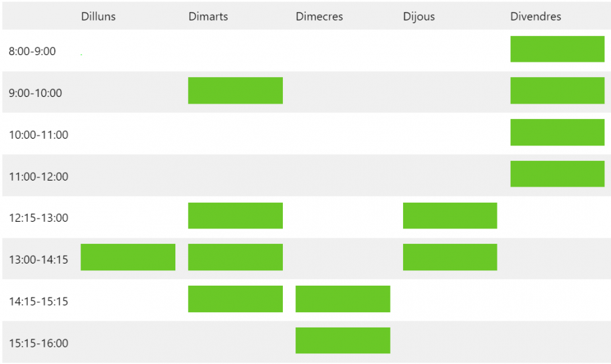Viewport: 611px width, 364px height.
Task: Click the Dijous 12:15-13:00 green block
Action: pos(450,215)
